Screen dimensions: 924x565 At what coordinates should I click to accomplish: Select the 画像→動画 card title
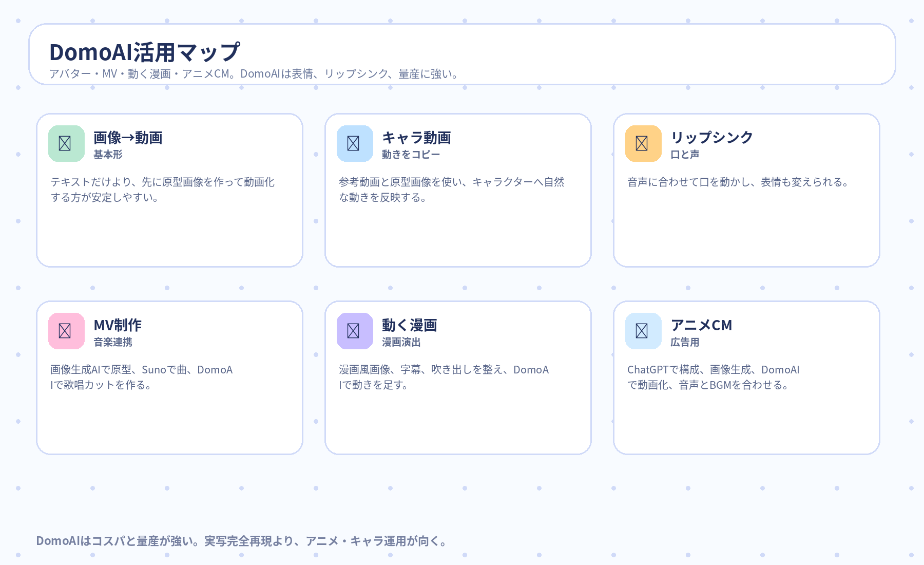coord(128,138)
